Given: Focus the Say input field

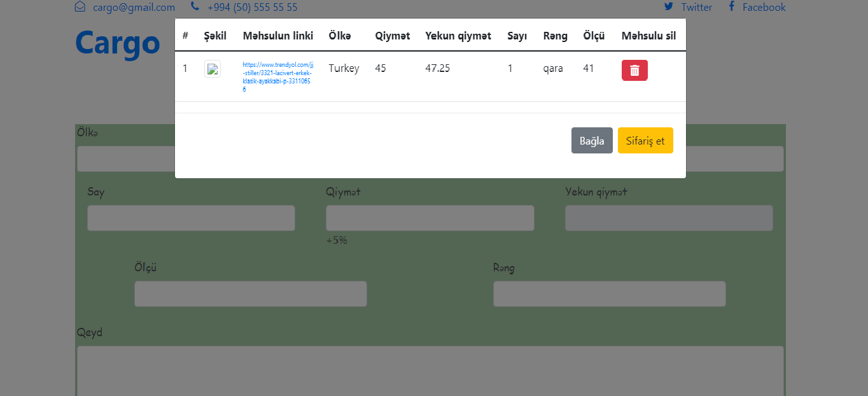Looking at the screenshot, I should [192, 218].
